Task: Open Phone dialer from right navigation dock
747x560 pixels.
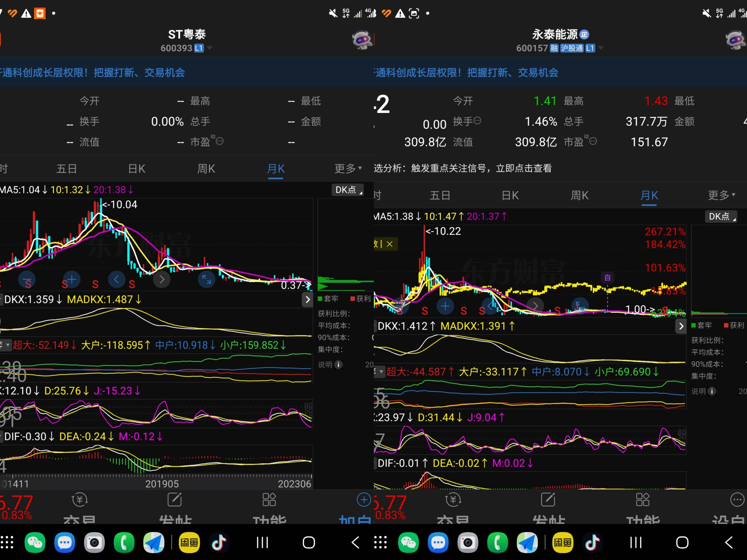Action: tap(498, 542)
